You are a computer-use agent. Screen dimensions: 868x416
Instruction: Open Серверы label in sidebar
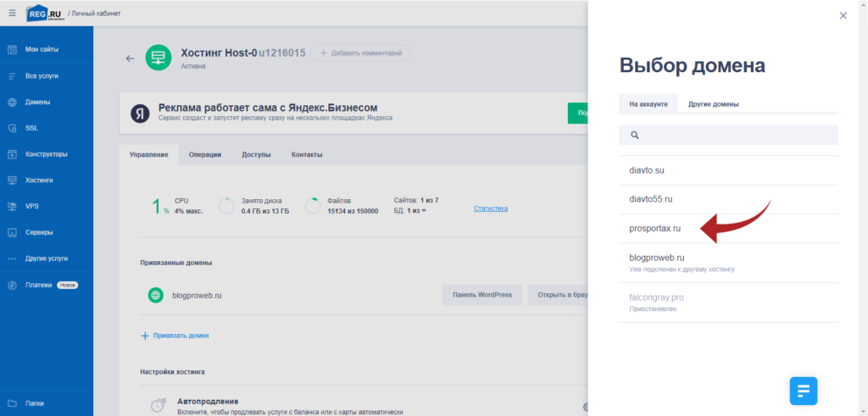39,232
